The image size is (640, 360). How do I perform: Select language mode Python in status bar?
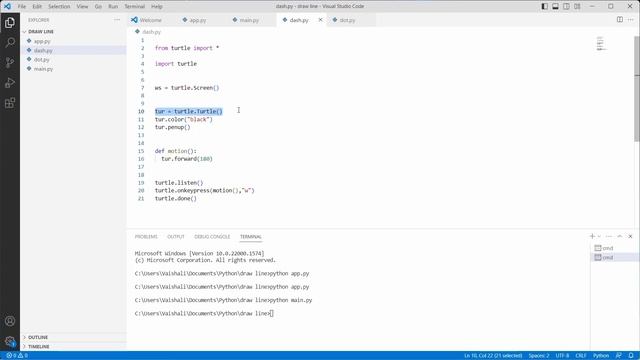[601, 356]
